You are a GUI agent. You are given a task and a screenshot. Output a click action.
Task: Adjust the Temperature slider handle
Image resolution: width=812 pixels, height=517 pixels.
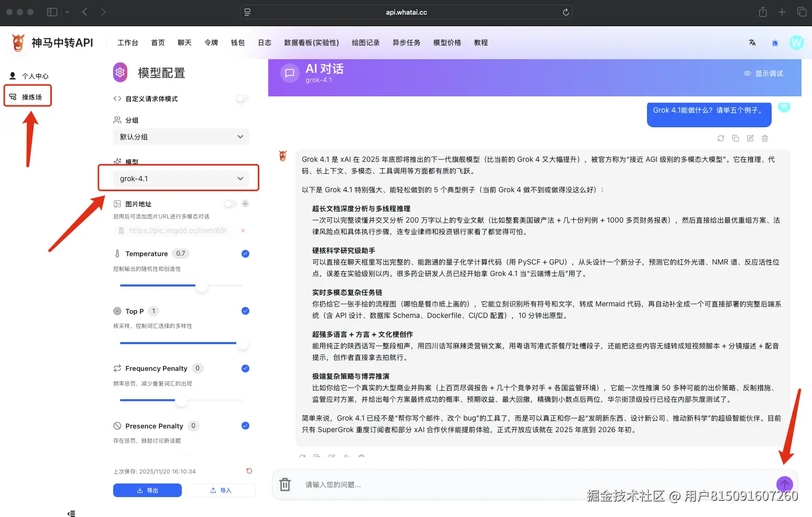click(202, 285)
